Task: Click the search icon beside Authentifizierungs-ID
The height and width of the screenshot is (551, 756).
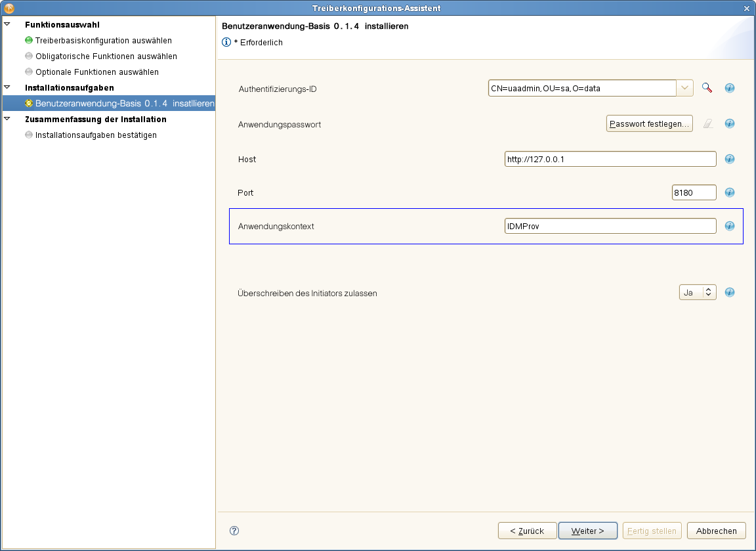Action: (707, 88)
